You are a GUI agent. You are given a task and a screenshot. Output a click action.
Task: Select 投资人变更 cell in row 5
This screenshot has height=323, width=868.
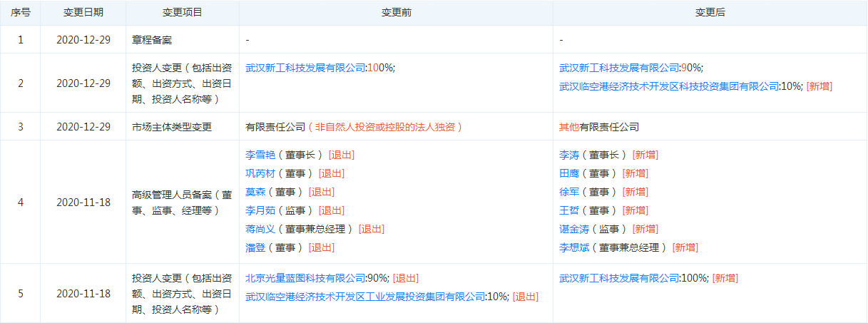(183, 293)
